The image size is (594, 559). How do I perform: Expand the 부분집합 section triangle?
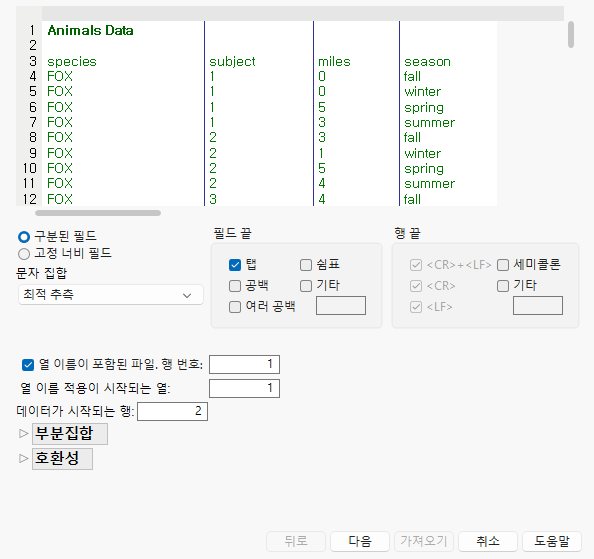pos(24,433)
